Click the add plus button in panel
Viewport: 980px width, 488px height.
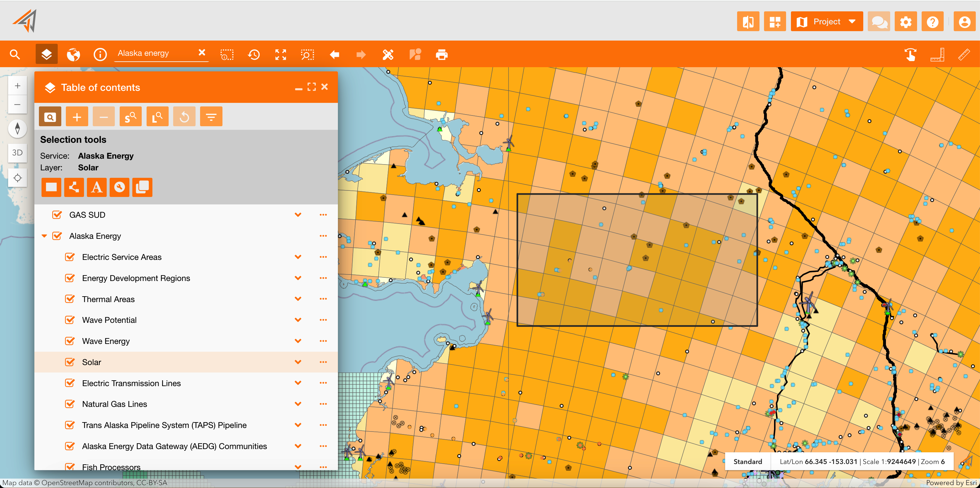point(77,116)
